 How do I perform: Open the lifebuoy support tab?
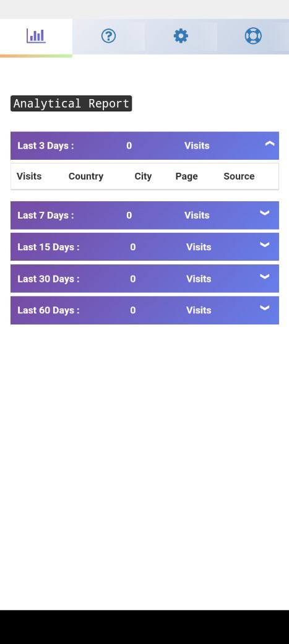click(x=253, y=36)
